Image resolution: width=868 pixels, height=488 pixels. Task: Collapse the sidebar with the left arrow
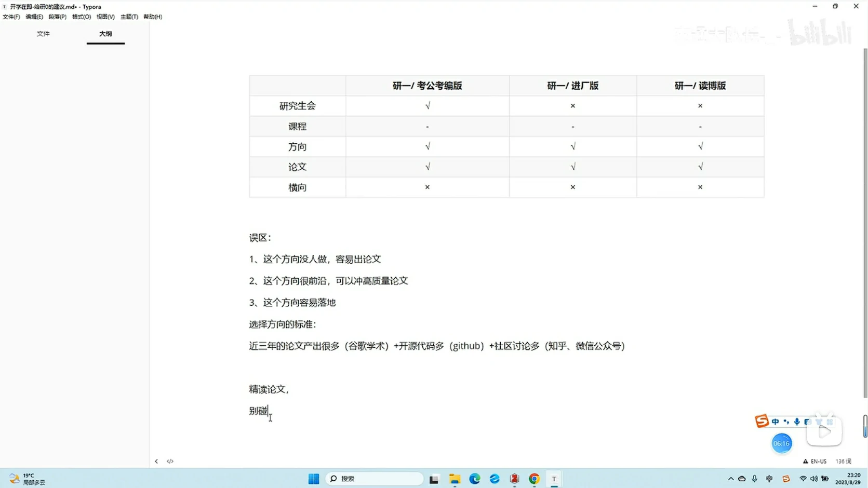coord(156,461)
